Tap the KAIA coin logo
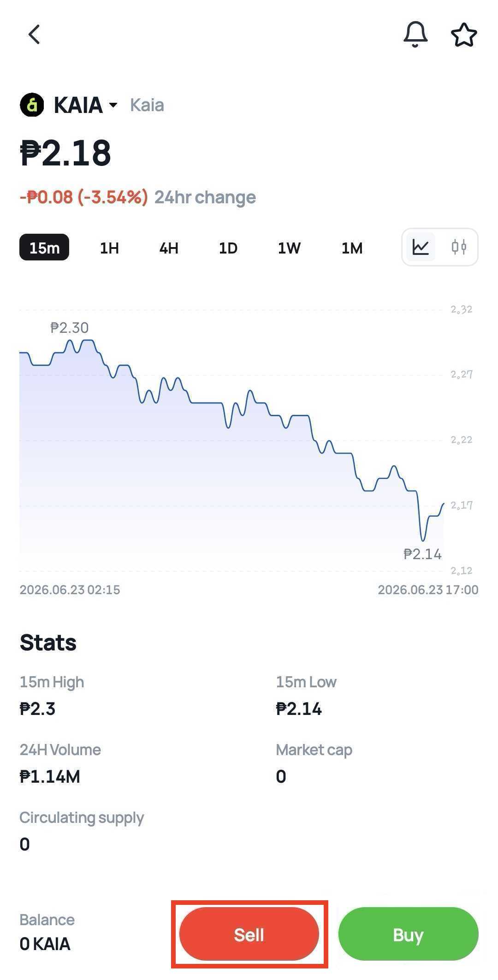This screenshot has height=980, width=498. 32,105
